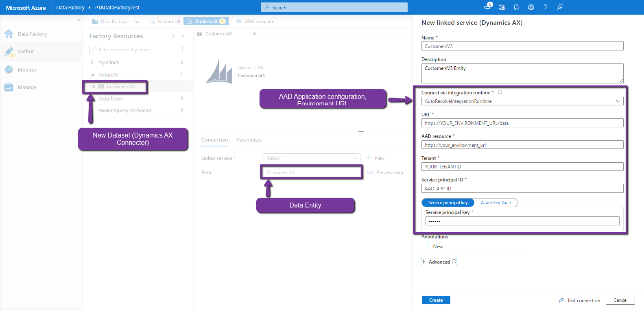Switch to the Connection tab

[x=215, y=140]
